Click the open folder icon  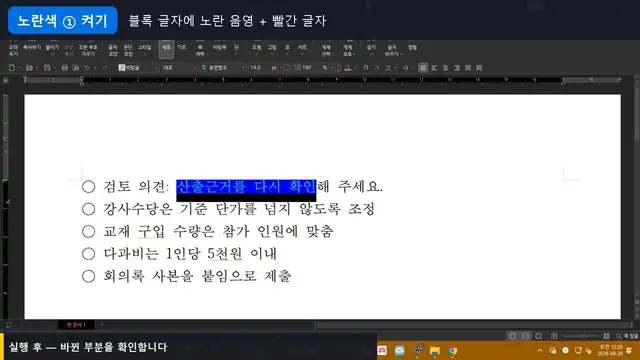pyautogui.click(x=29, y=68)
